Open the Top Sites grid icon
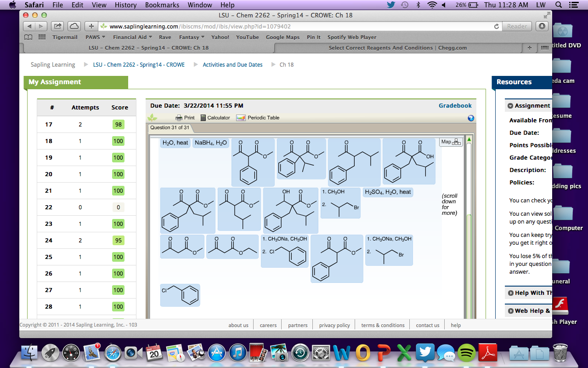This screenshot has width=588, height=368. [x=42, y=37]
